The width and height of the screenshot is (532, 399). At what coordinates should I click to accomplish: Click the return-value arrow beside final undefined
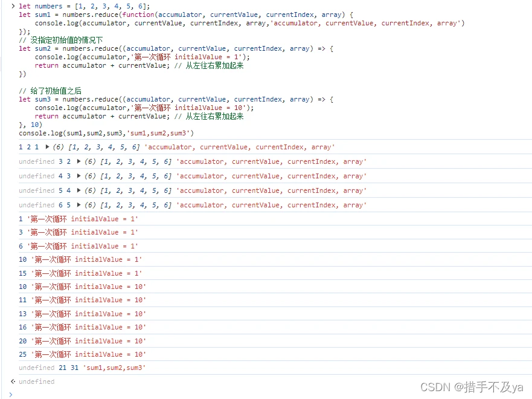[13, 381]
